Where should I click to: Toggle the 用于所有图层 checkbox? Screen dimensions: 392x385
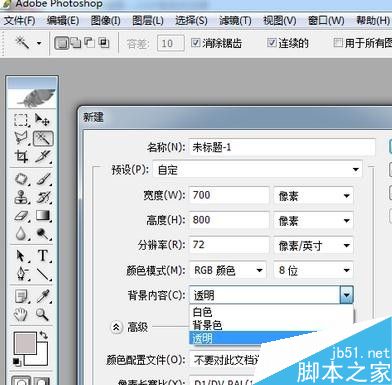(338, 43)
